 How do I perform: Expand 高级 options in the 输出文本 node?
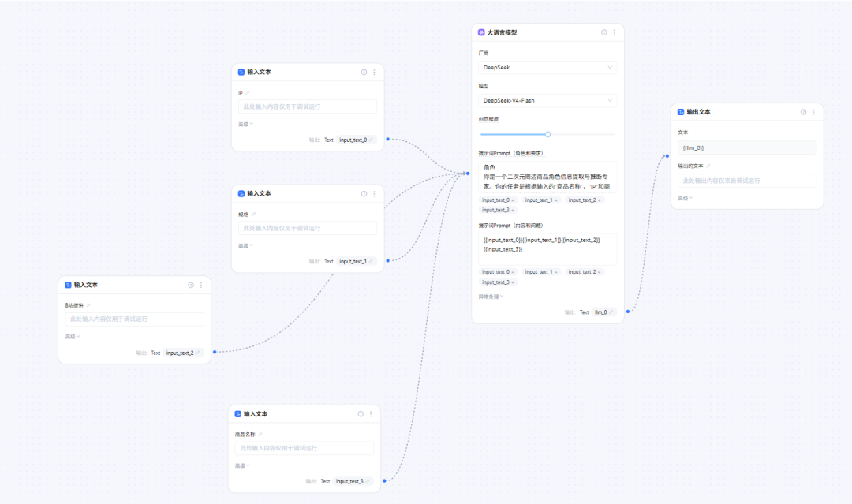(x=686, y=198)
